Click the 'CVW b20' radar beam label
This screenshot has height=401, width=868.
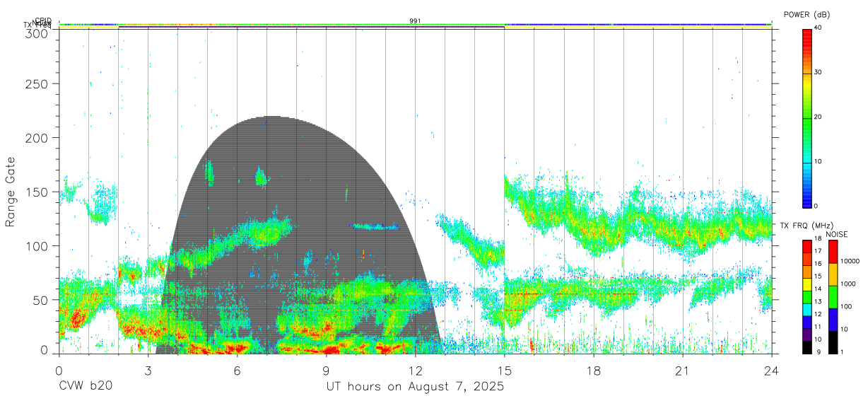[86, 387]
